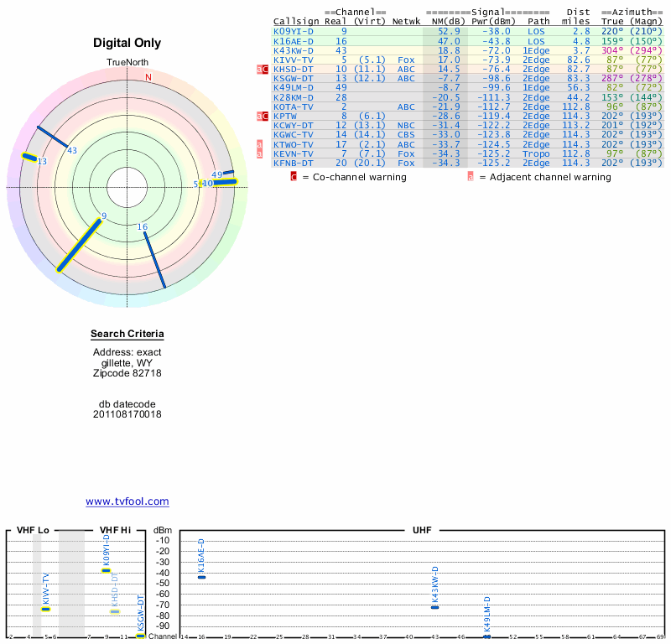
Task: Click the KOTA-TV callsign in the table
Action: point(293,106)
